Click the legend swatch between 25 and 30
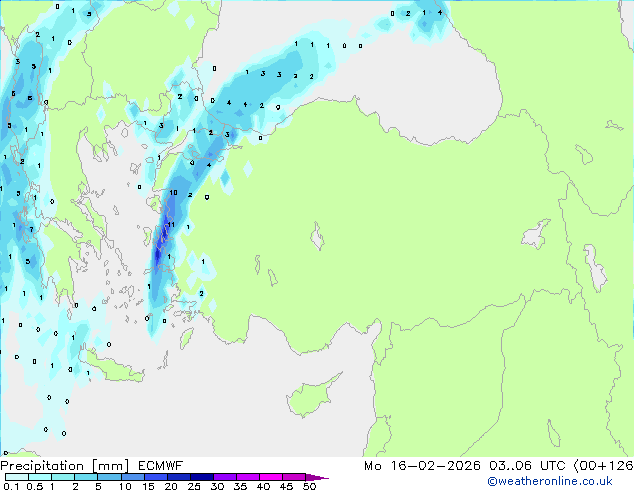The image size is (634, 490). click(x=201, y=477)
